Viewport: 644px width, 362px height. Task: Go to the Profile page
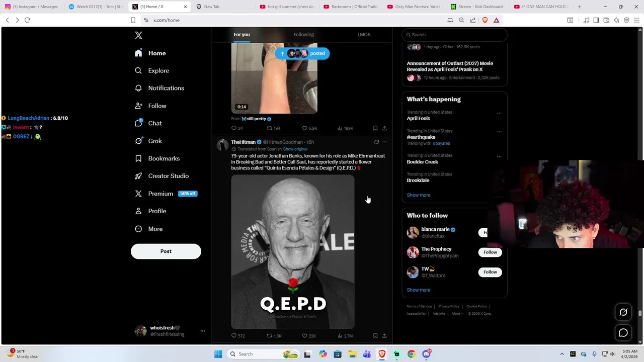tap(150, 211)
